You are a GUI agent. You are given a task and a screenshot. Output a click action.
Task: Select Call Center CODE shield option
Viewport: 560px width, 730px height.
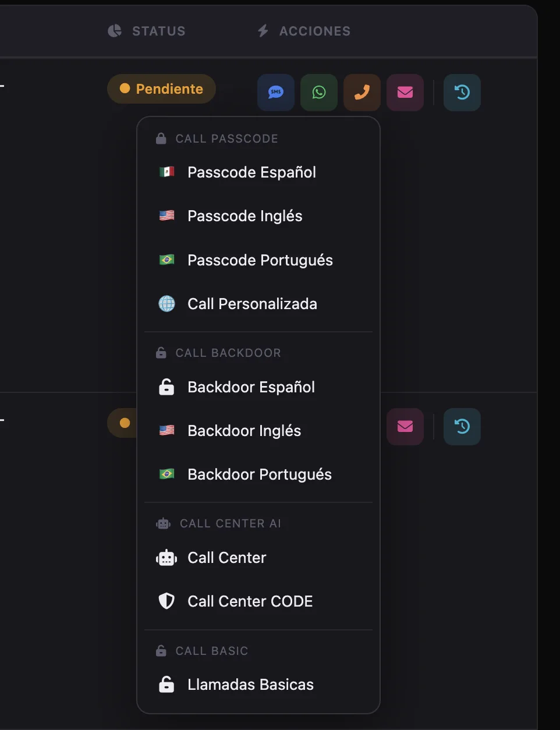[x=258, y=601]
